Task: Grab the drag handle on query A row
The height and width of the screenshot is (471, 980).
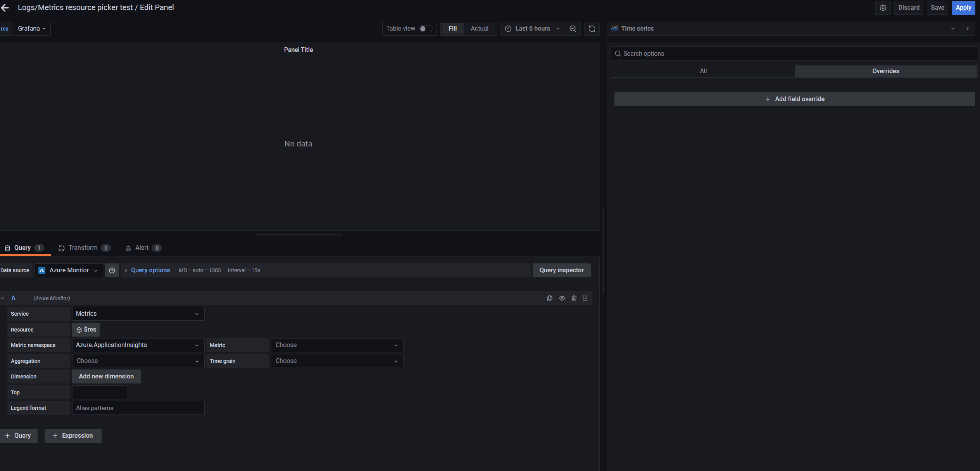Action: [x=585, y=298]
